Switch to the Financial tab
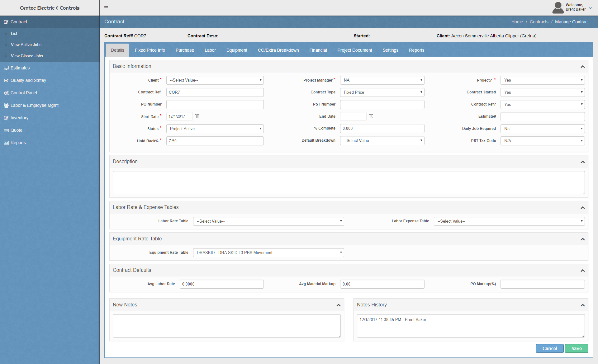 318,50
